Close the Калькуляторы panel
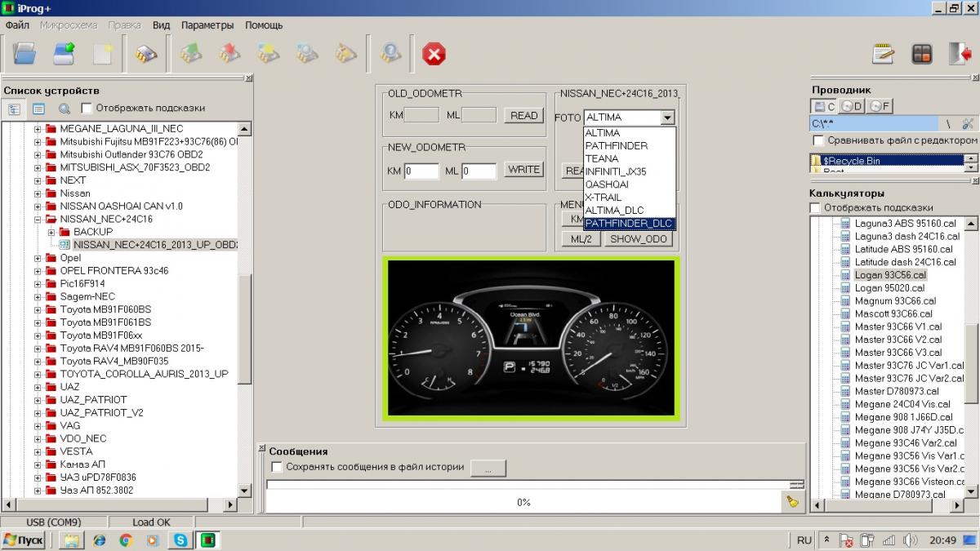 click(974, 181)
